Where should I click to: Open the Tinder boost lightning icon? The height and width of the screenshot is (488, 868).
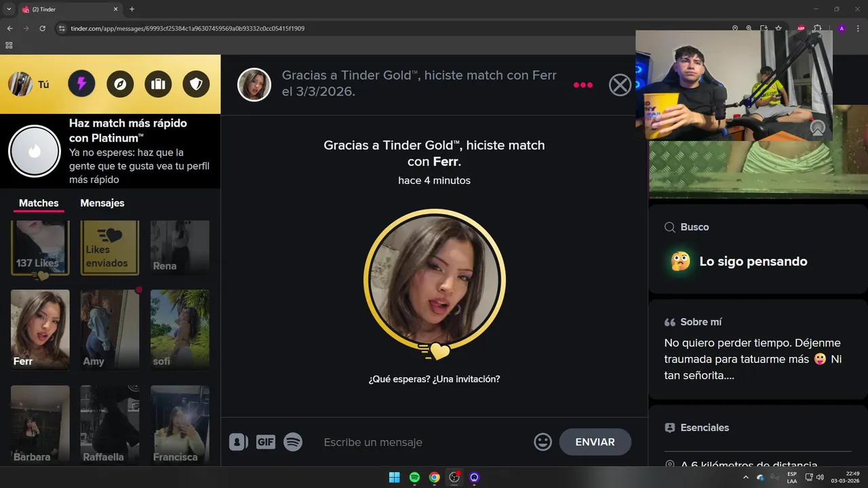[81, 84]
